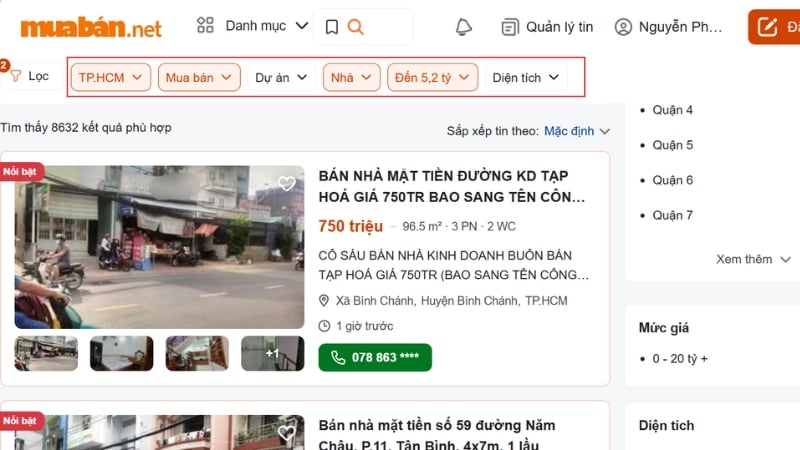Expand Xem thêm district list
Screen dimensions: 800x450
coord(753,259)
